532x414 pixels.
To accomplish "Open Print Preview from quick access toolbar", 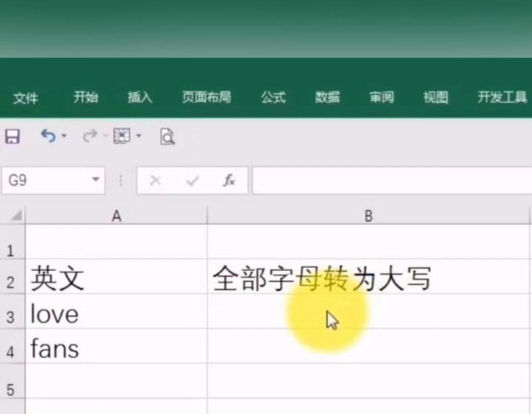I will pyautogui.click(x=167, y=136).
